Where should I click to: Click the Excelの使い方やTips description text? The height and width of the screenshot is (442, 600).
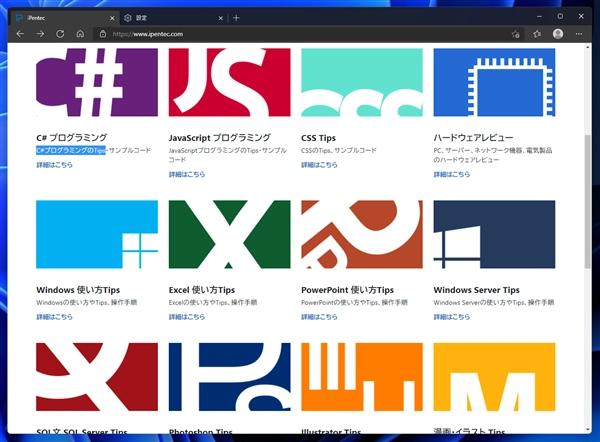click(213, 303)
